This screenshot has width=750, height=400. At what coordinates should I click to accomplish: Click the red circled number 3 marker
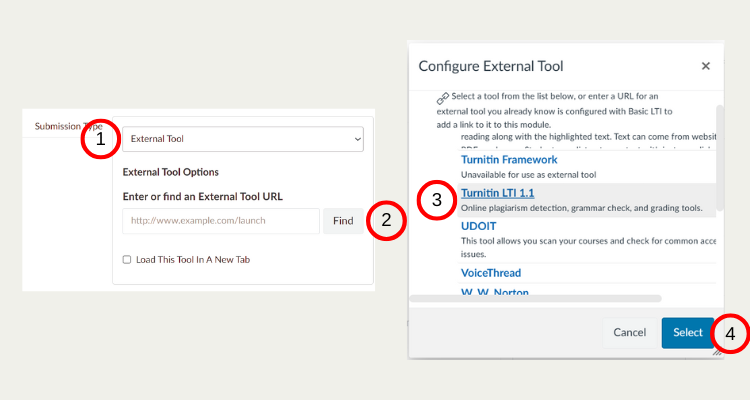tap(437, 199)
